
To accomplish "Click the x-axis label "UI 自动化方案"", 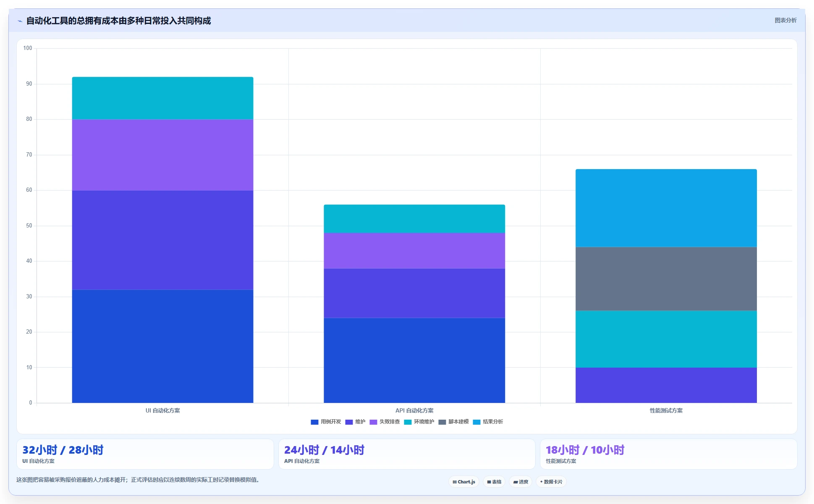I will point(162,410).
